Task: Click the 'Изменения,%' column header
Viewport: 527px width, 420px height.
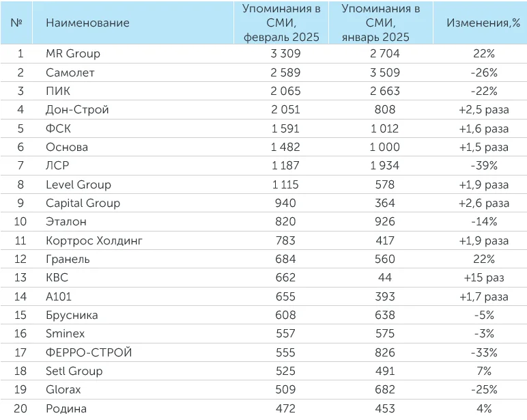Action: (x=483, y=23)
